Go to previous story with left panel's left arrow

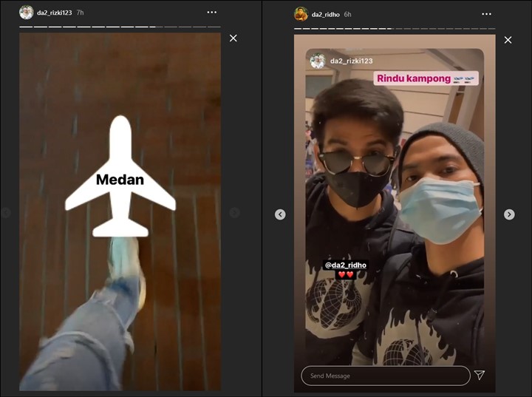point(5,213)
